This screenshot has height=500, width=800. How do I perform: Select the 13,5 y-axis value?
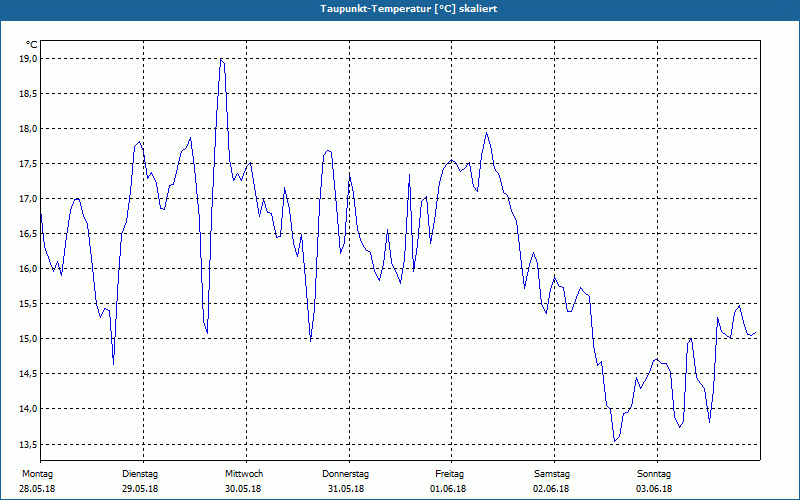pos(29,444)
